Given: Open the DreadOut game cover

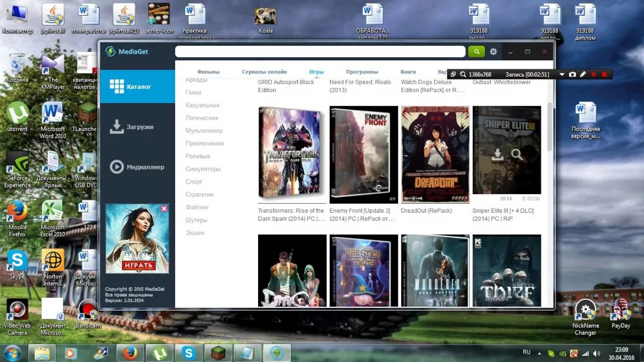Looking at the screenshot, I should click(x=435, y=154).
